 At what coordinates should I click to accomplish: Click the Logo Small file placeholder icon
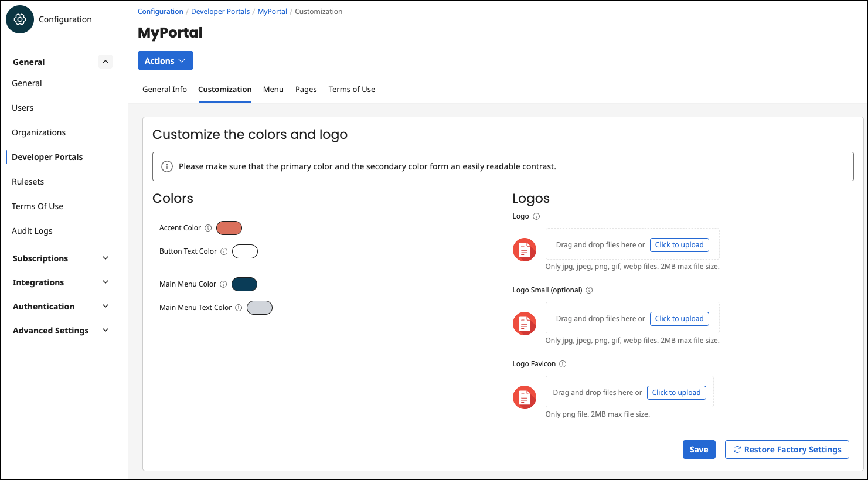pos(524,323)
